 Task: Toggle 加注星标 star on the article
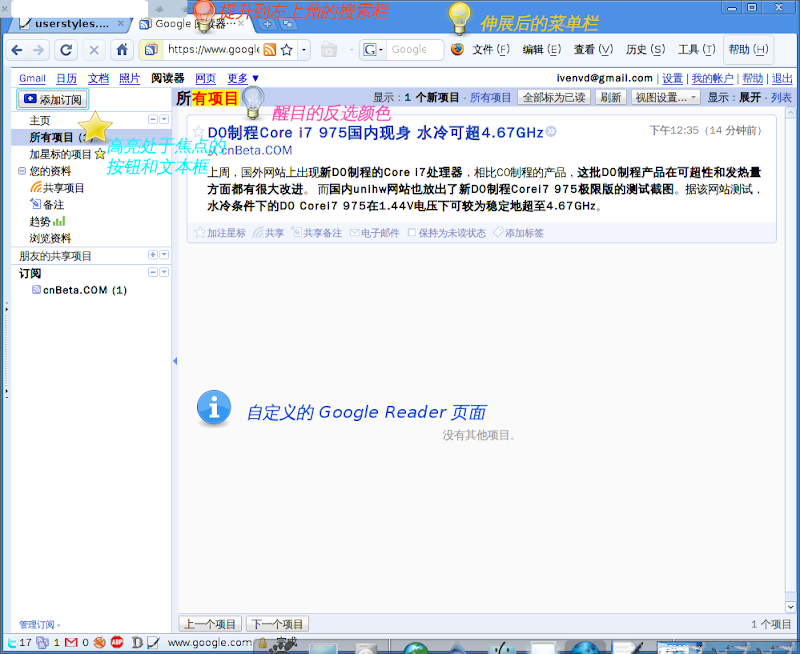220,233
